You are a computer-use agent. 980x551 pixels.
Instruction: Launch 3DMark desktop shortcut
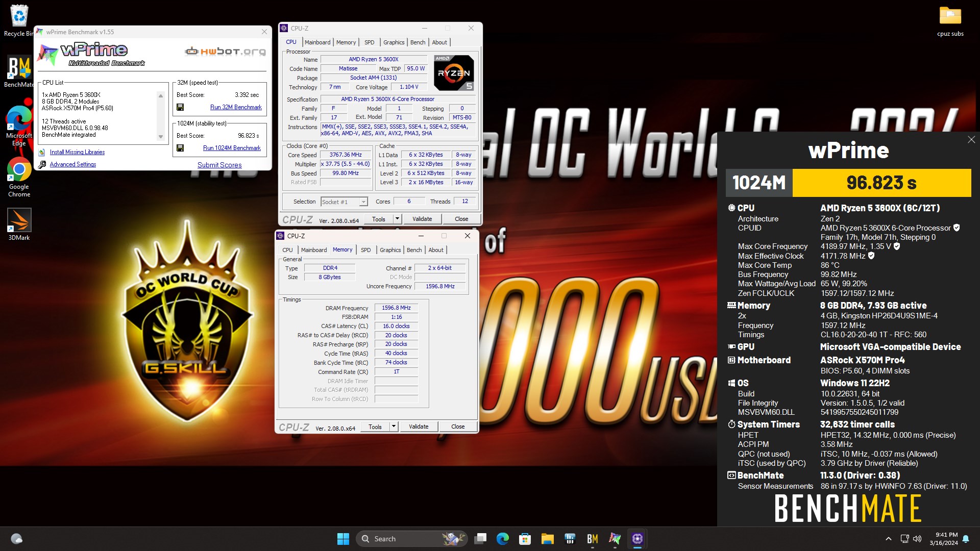19,224
